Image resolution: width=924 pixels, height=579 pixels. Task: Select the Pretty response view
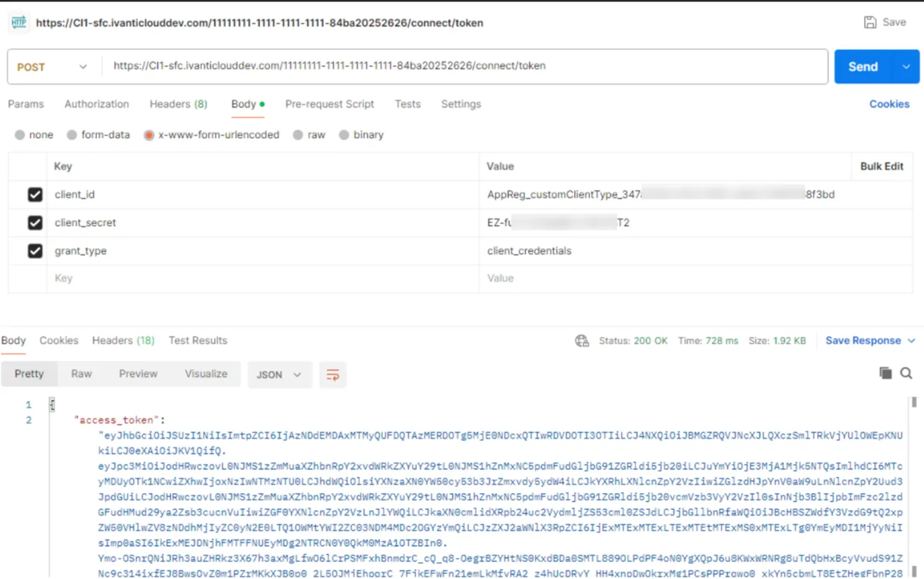[x=29, y=374]
